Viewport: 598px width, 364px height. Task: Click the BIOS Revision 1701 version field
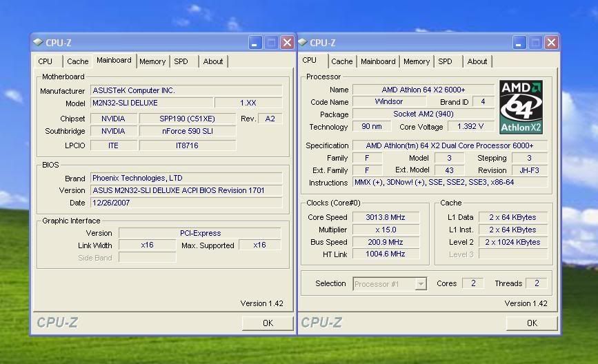186,190
